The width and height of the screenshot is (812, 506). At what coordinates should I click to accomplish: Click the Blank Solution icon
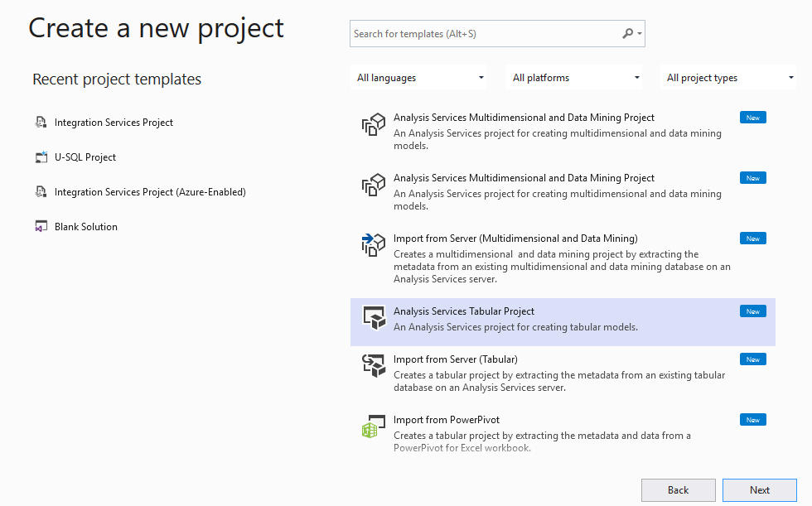[x=41, y=226]
